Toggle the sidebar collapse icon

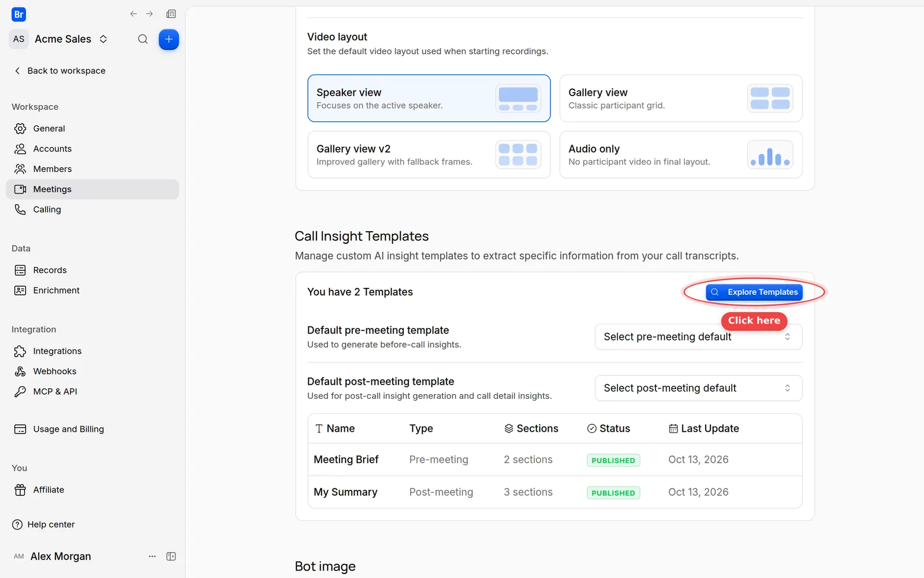(171, 556)
